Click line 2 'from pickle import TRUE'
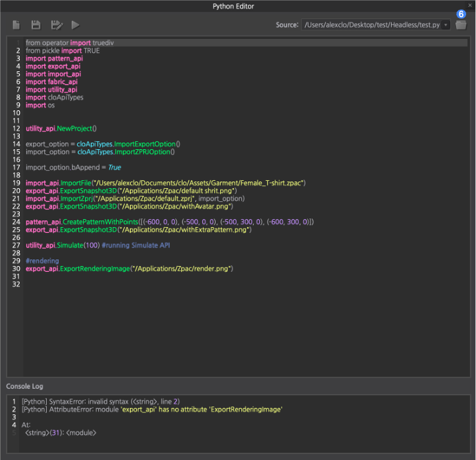The image size is (476, 460). [63, 51]
